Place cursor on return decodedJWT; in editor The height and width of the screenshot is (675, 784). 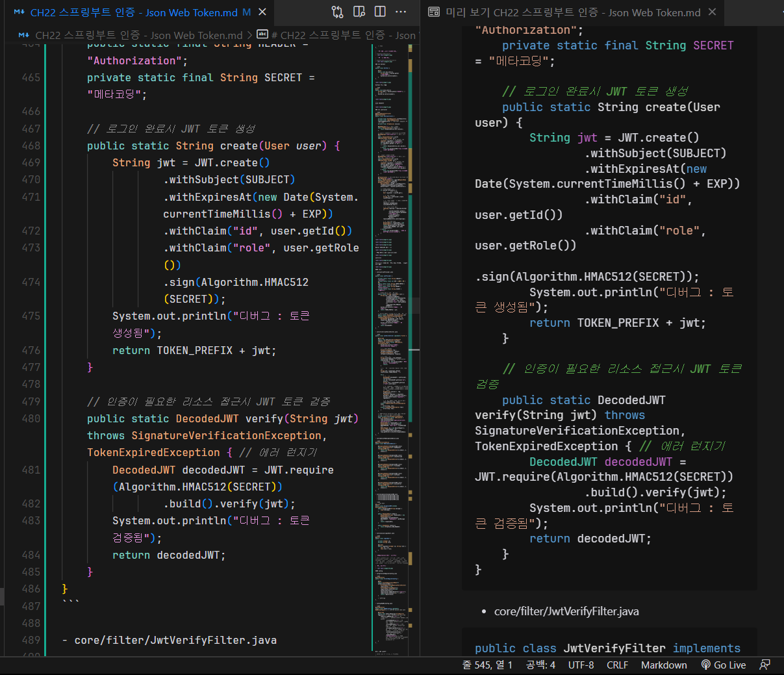pos(169,555)
